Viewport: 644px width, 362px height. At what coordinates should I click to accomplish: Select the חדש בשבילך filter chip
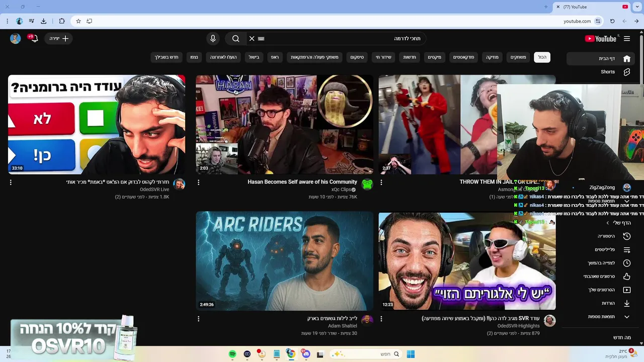pos(167,57)
